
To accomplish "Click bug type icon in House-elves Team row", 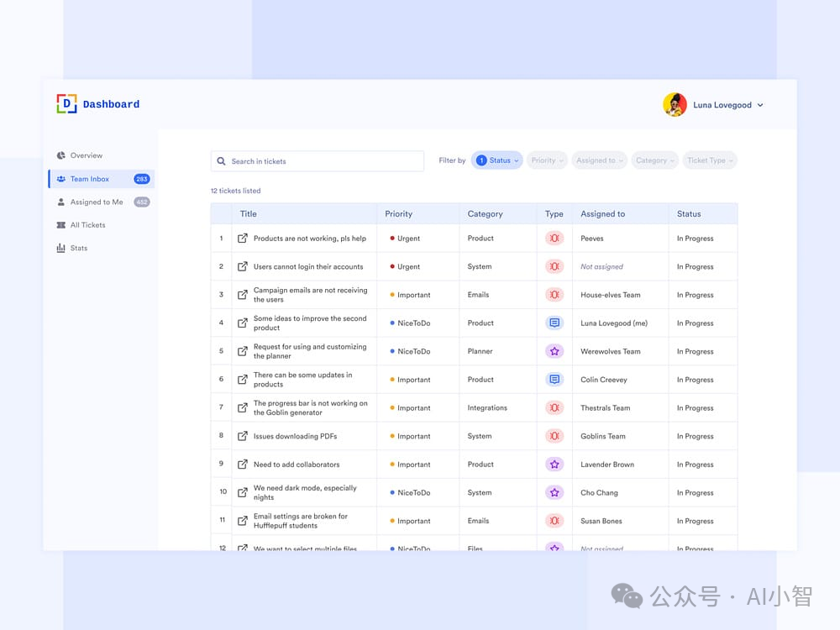I will click(554, 295).
